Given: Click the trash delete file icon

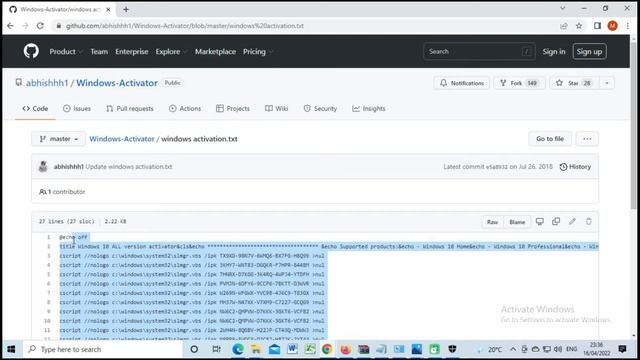Looking at the screenshot, I should click(588, 222).
